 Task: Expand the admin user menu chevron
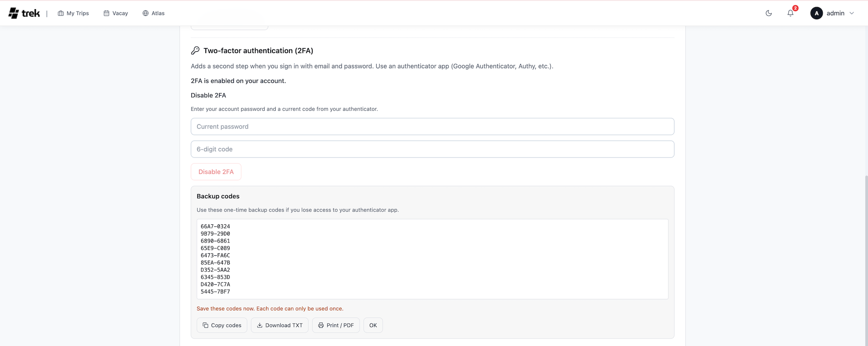(851, 13)
